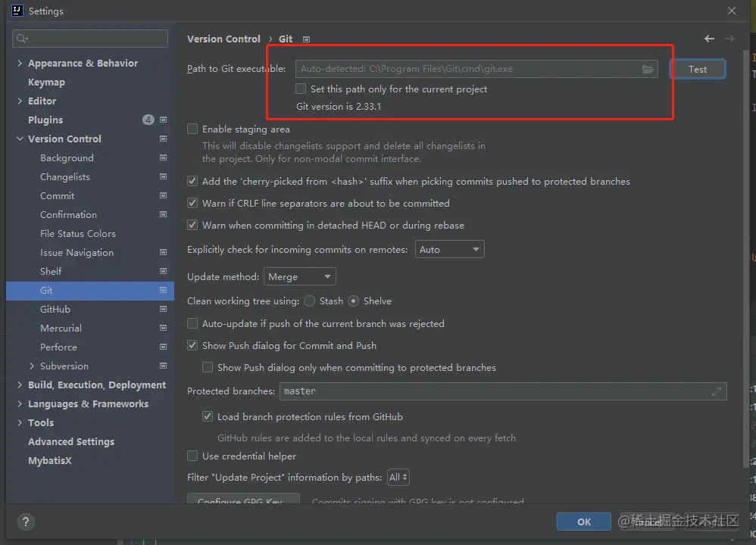756x545 pixels.
Task: Click the Protected branches master field
Action: point(503,391)
